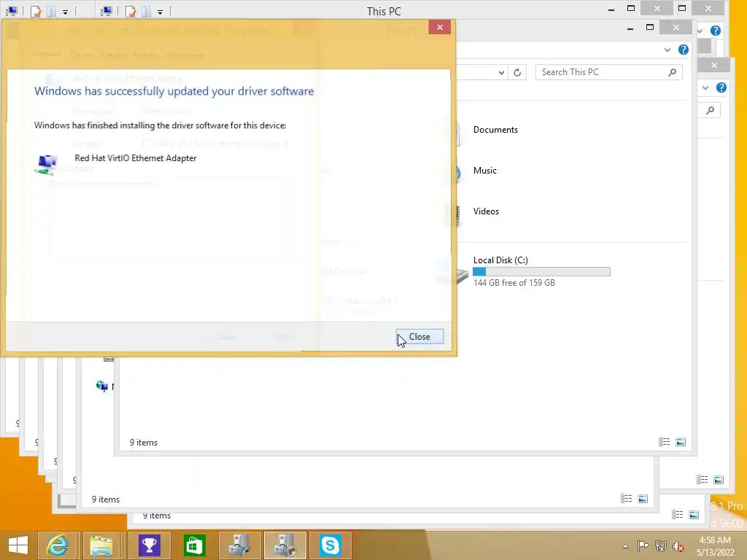Show hidden system tray icons

625,546
